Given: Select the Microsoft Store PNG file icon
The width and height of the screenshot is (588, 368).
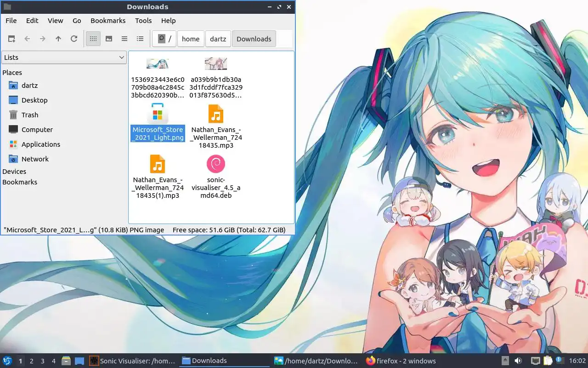Looking at the screenshot, I should 158,114.
